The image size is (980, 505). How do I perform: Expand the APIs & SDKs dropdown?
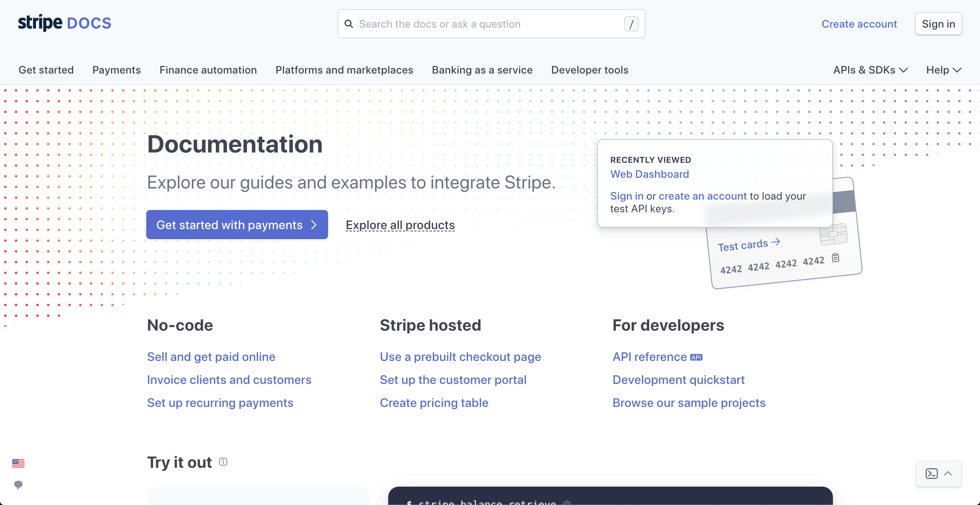[x=871, y=70]
